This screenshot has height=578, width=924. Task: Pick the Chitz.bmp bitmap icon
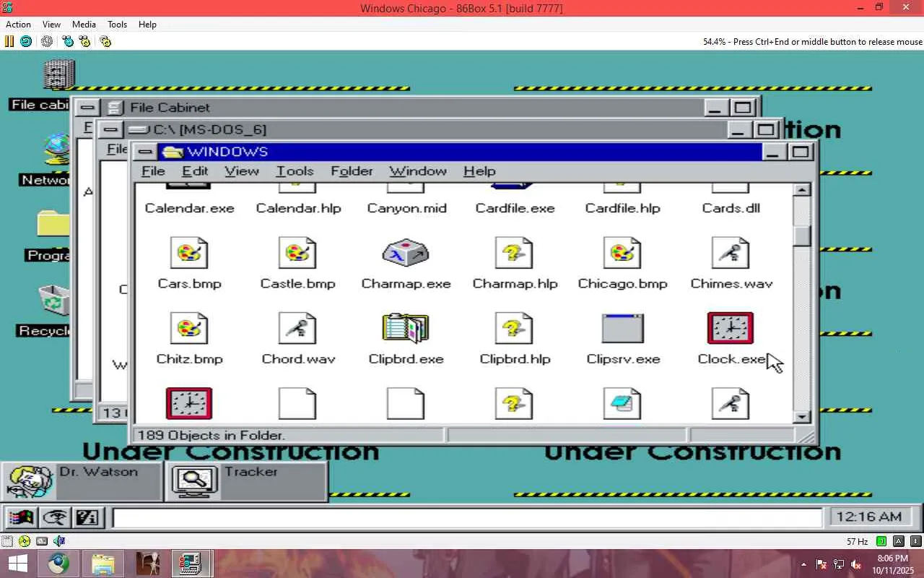click(189, 329)
